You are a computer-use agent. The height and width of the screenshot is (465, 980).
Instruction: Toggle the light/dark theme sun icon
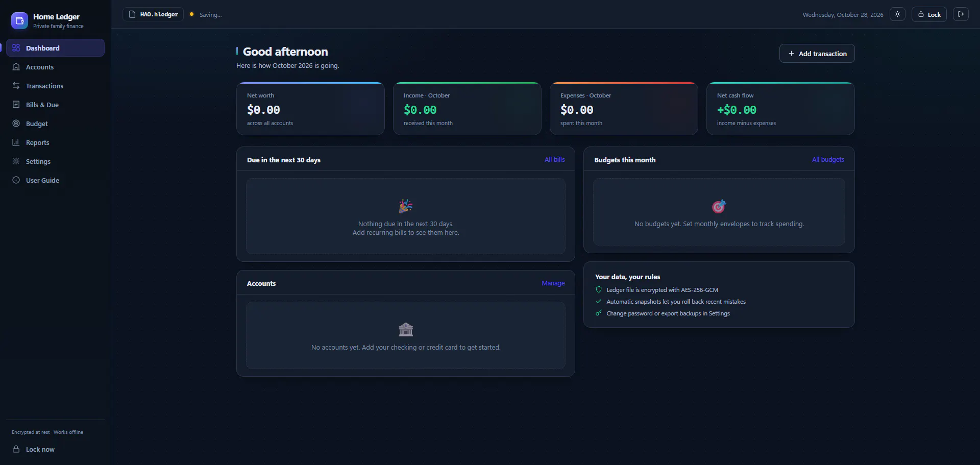[897, 14]
